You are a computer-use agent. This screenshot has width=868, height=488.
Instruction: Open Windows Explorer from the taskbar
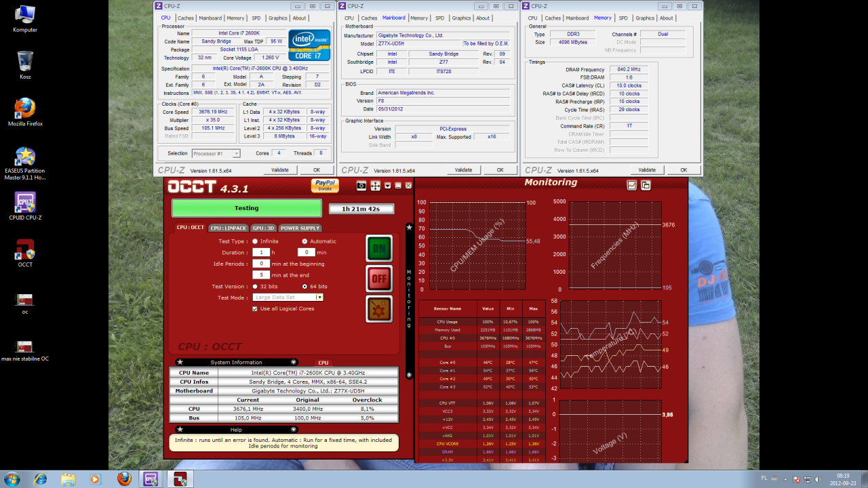68,479
